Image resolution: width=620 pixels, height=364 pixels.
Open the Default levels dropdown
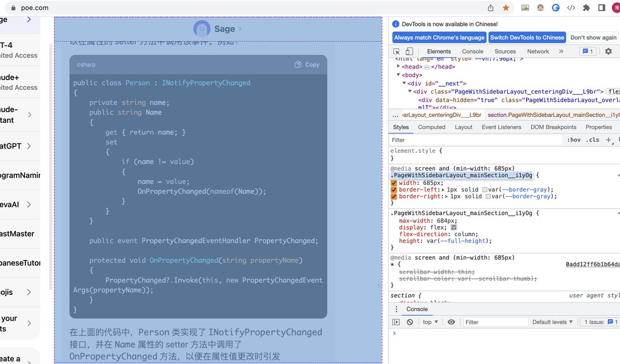552,322
